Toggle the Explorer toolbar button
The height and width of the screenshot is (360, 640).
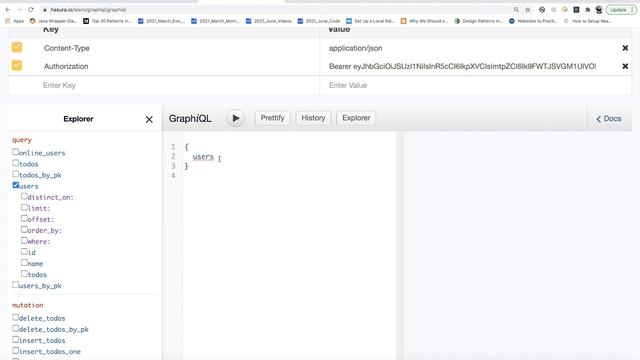point(356,118)
